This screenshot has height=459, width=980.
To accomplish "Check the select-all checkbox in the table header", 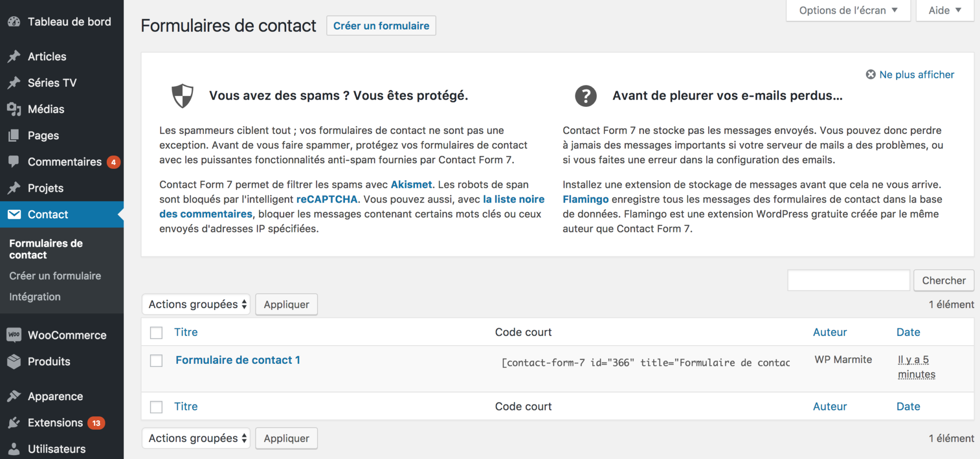I will point(156,332).
